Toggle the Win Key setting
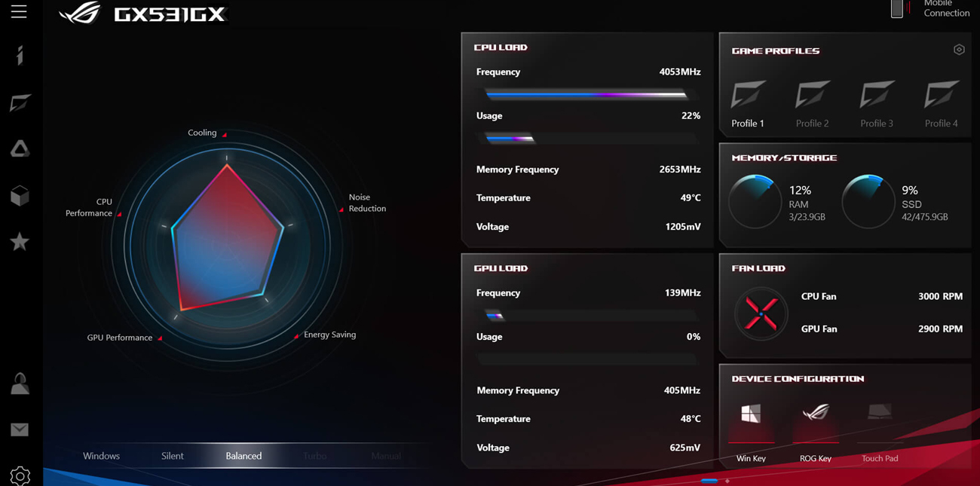The height and width of the screenshot is (486, 980). point(751,414)
